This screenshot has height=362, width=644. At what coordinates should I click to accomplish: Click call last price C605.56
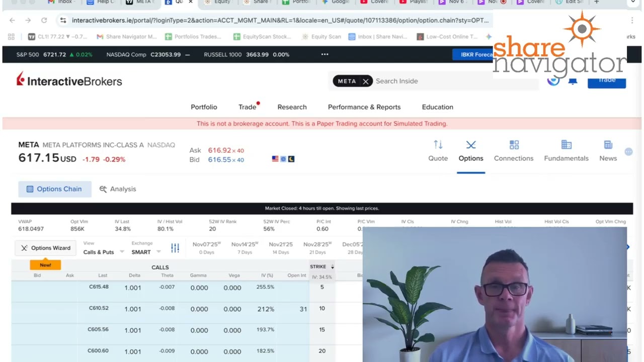[x=99, y=330]
